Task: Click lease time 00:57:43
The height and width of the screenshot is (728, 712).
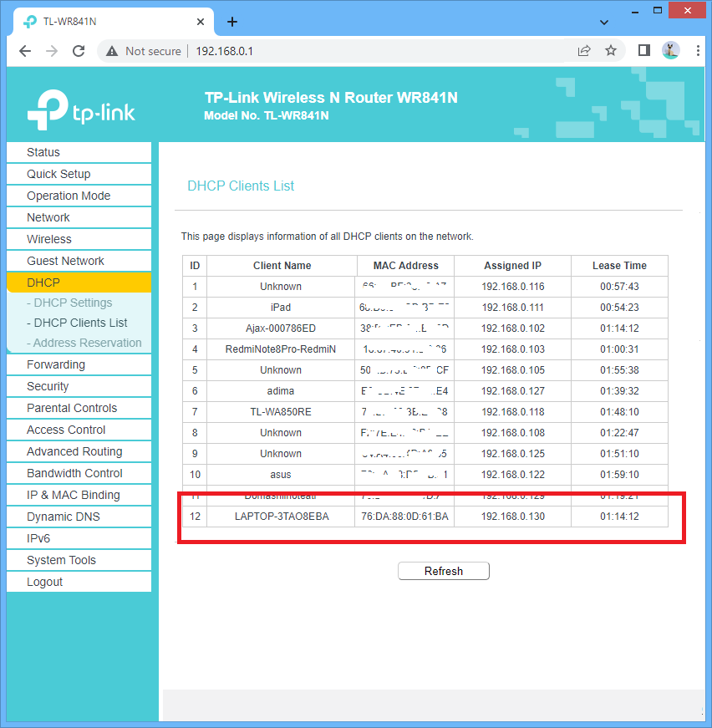Action: pyautogui.click(x=619, y=287)
